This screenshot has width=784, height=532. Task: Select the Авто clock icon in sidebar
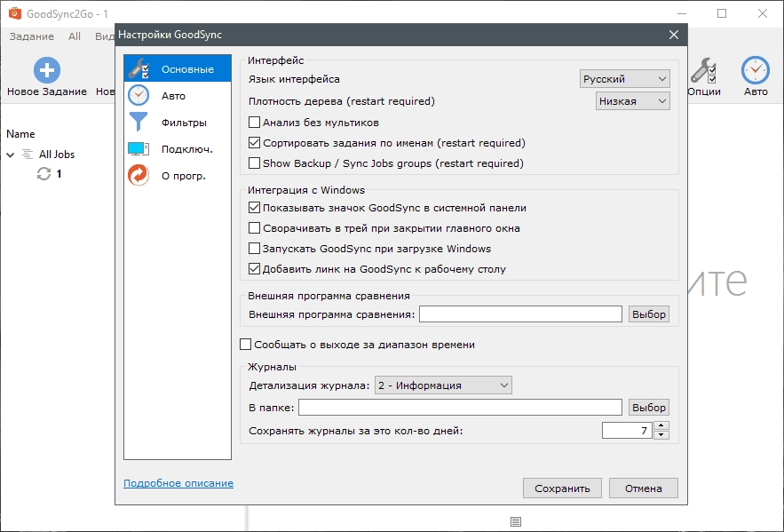[x=139, y=96]
